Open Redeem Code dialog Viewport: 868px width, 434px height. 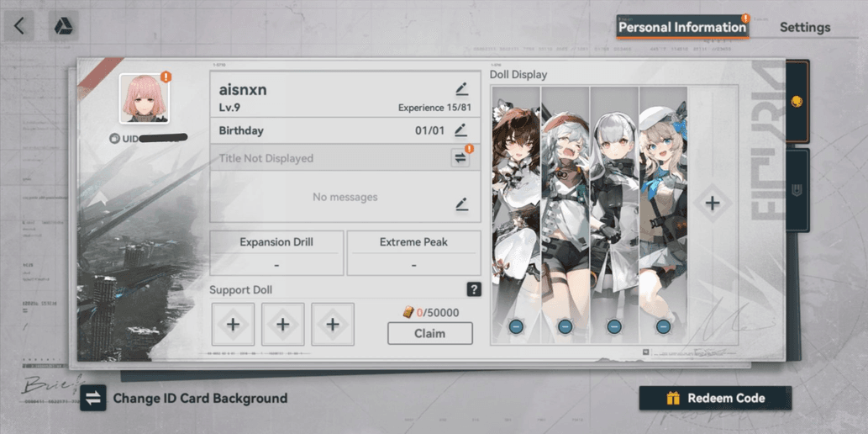(x=715, y=398)
